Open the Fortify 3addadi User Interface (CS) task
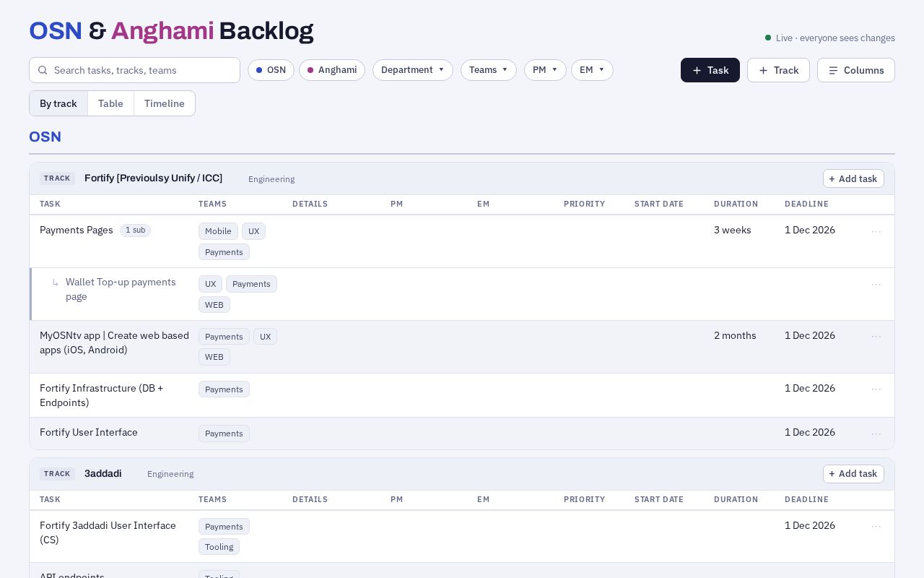Image resolution: width=924 pixels, height=578 pixels. (x=108, y=532)
